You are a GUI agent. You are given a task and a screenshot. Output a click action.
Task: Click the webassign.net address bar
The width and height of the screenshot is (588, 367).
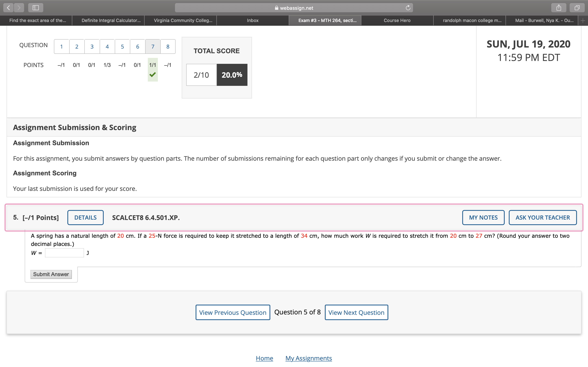tap(294, 8)
